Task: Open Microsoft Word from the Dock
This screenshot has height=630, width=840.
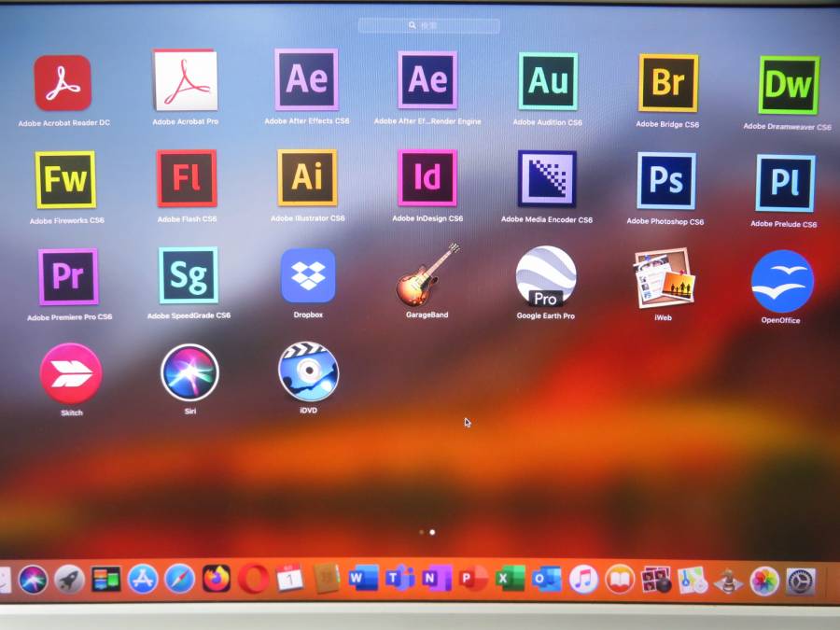Action: tap(363, 579)
